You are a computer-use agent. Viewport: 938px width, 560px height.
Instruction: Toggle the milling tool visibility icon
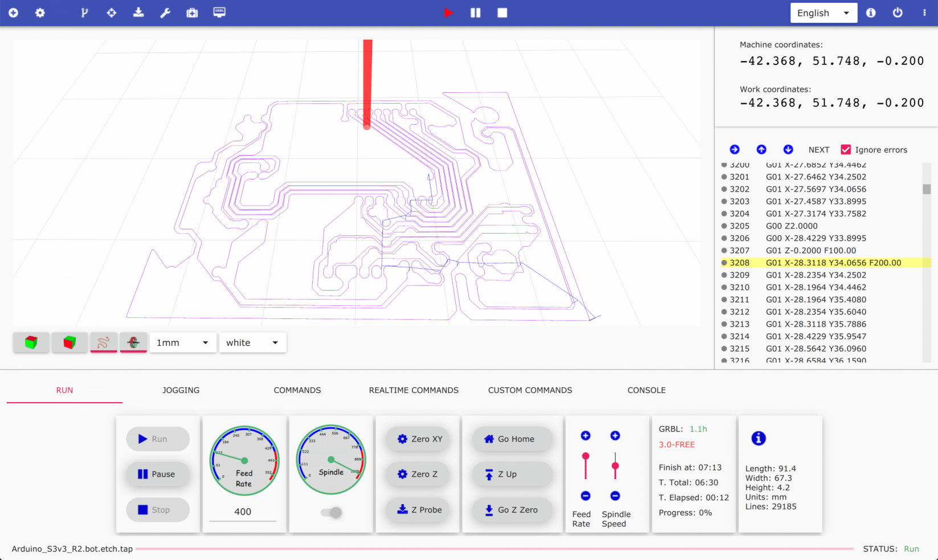[133, 342]
